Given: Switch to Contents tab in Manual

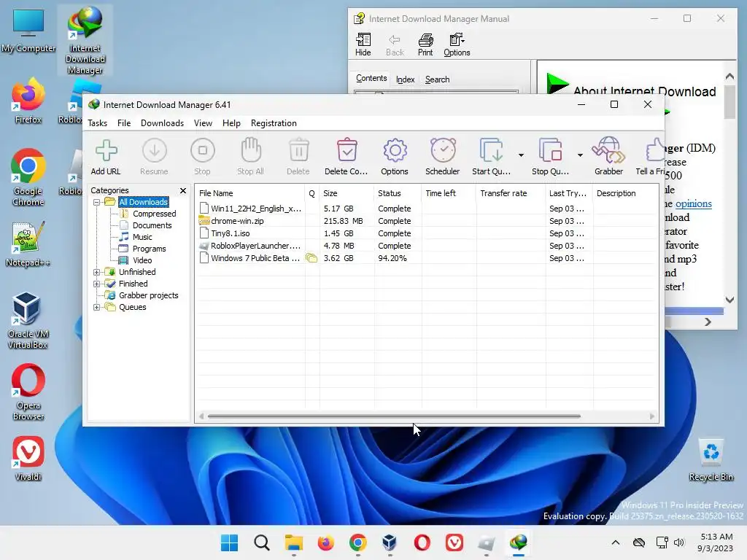Looking at the screenshot, I should [371, 78].
